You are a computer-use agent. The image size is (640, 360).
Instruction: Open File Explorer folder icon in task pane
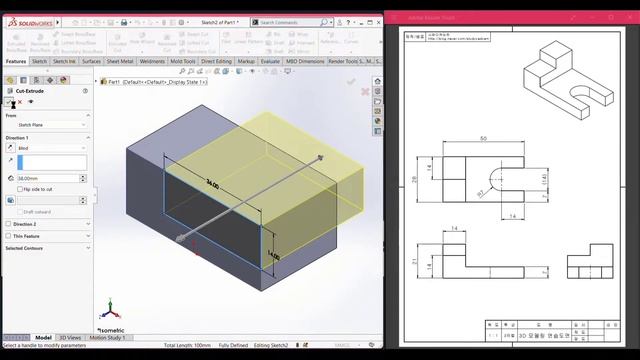pos(378,101)
